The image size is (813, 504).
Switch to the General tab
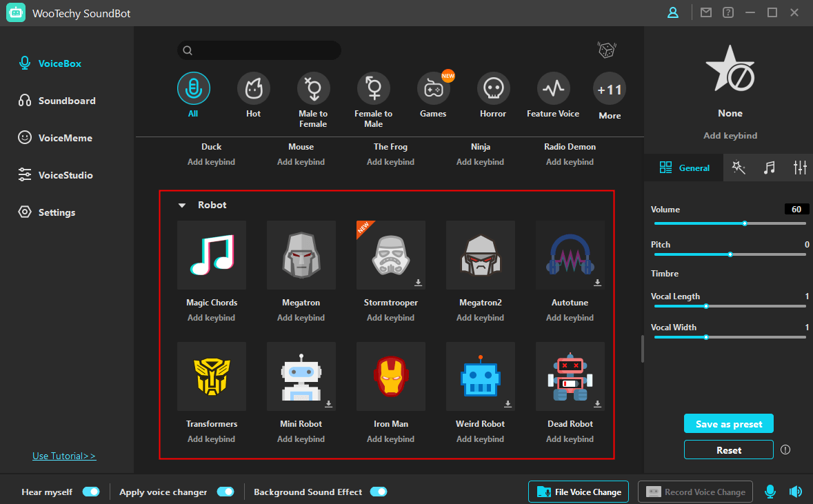(684, 168)
